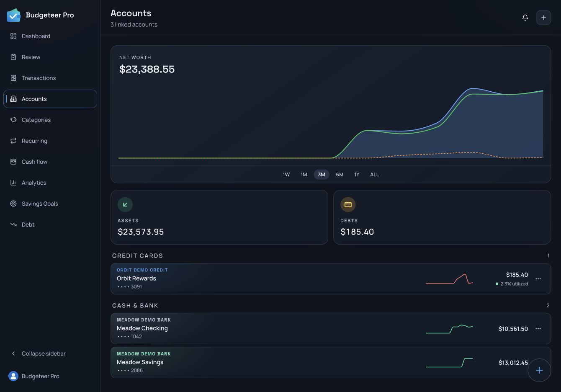This screenshot has height=392, width=561.
Task: Open Orbit Rewards three-dot menu
Action: coord(538,279)
